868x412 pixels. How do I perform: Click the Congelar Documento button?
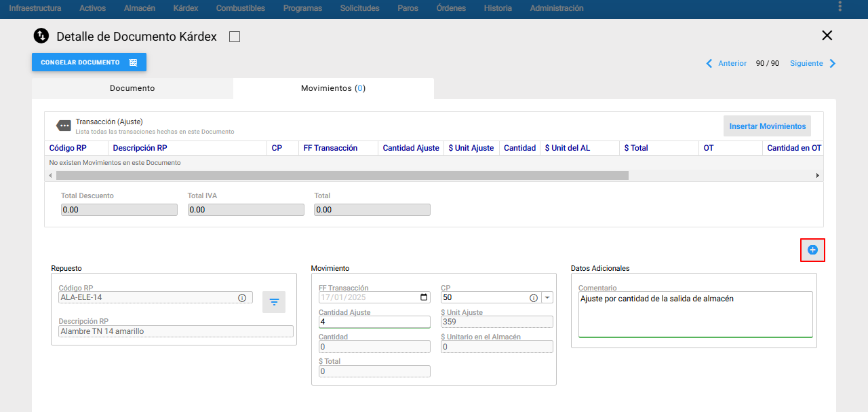coord(89,62)
